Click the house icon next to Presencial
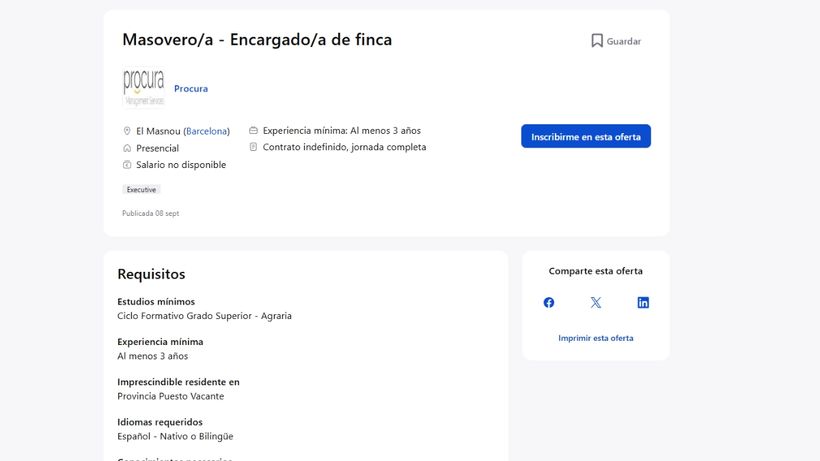Image resolution: width=820 pixels, height=461 pixels. 127,148
